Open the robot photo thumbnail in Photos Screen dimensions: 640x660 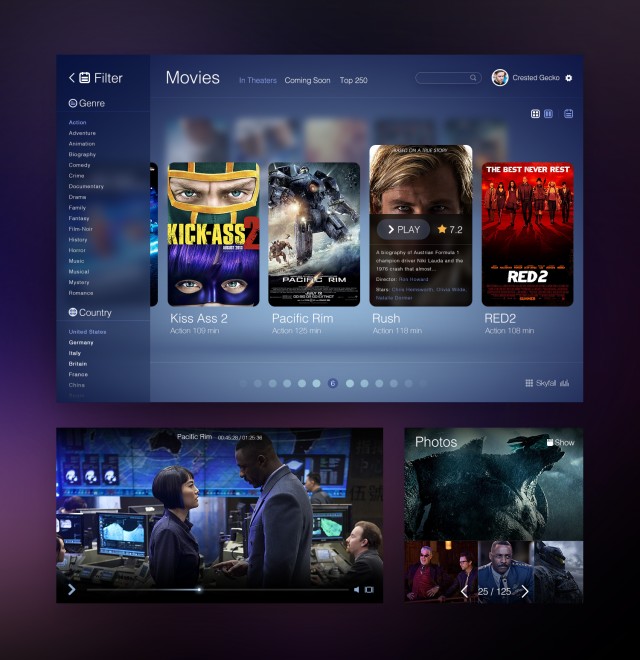(559, 572)
